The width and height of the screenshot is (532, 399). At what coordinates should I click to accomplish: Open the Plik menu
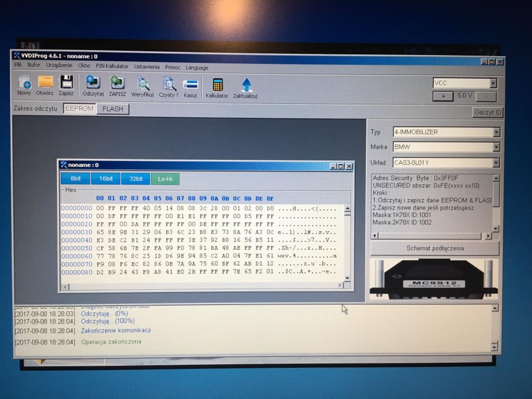[18, 64]
